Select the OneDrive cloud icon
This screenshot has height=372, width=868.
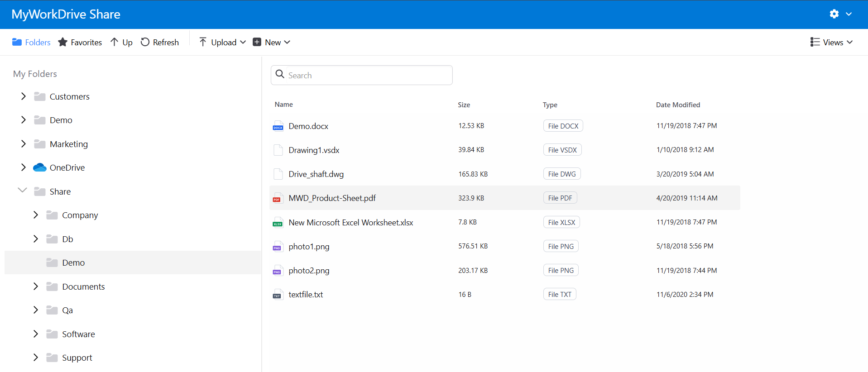pos(40,167)
